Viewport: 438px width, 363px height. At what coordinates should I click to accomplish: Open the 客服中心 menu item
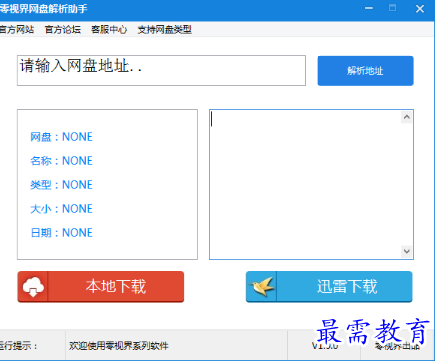(x=109, y=30)
